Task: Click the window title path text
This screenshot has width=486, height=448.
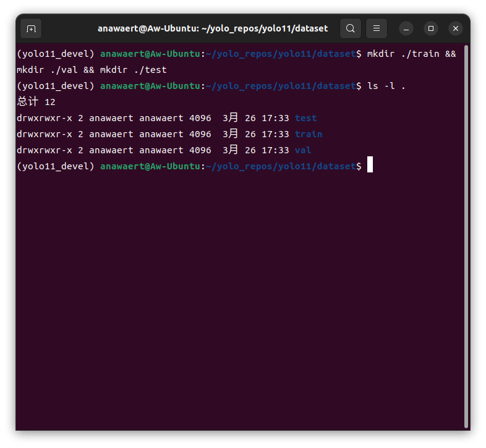Action: [213, 28]
